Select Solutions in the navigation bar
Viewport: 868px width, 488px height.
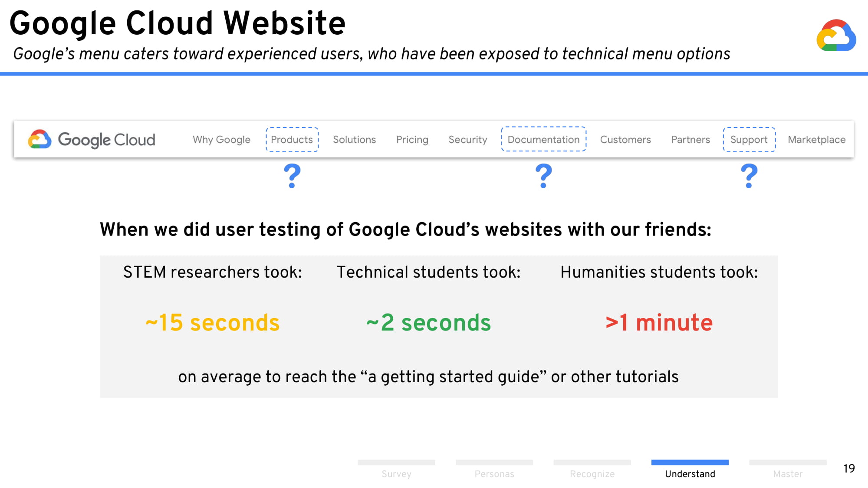coord(354,140)
